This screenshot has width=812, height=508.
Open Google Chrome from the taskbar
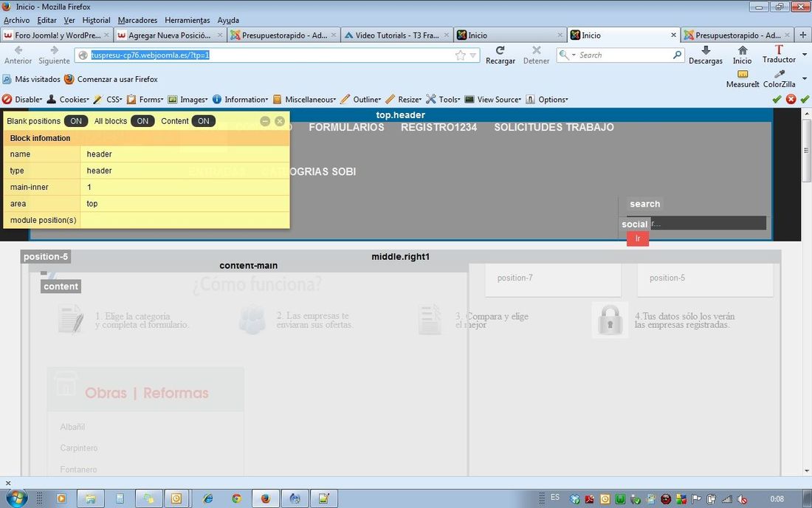click(237, 498)
